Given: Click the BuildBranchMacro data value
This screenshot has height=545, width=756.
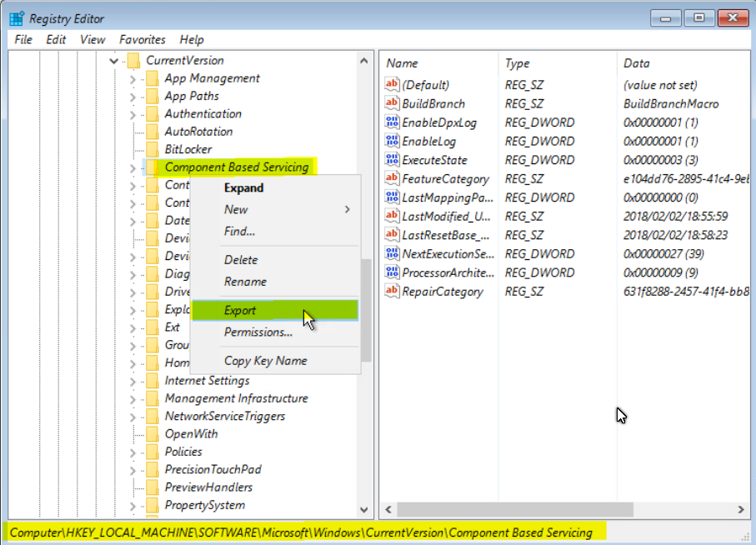Looking at the screenshot, I should click(x=671, y=103).
